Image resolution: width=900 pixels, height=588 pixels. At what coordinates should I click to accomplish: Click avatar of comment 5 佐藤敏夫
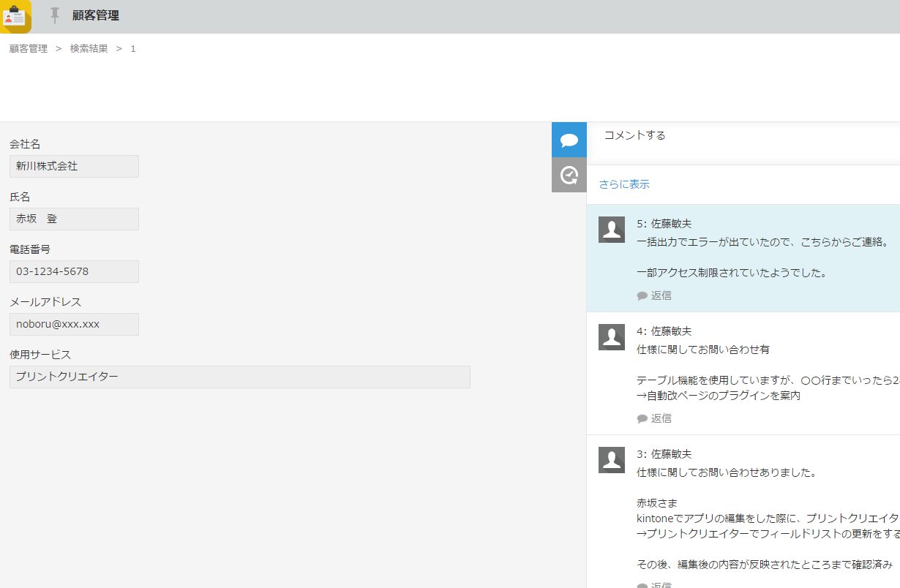click(x=612, y=230)
